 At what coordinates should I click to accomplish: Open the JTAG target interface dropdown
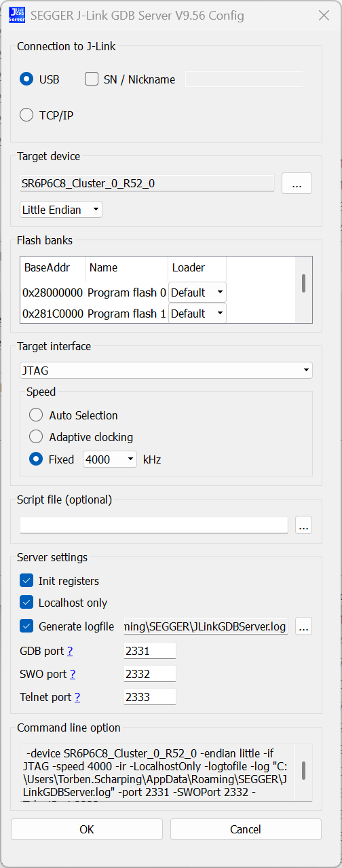pyautogui.click(x=166, y=371)
